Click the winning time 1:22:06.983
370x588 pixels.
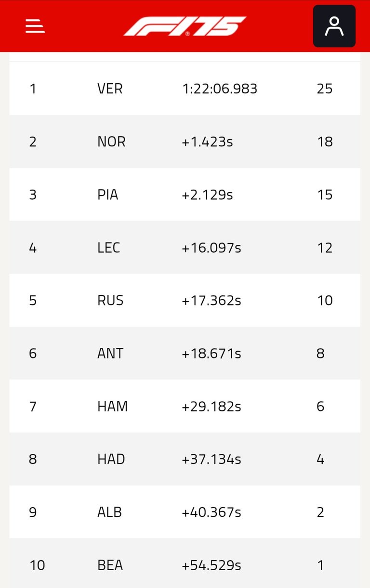(220, 89)
